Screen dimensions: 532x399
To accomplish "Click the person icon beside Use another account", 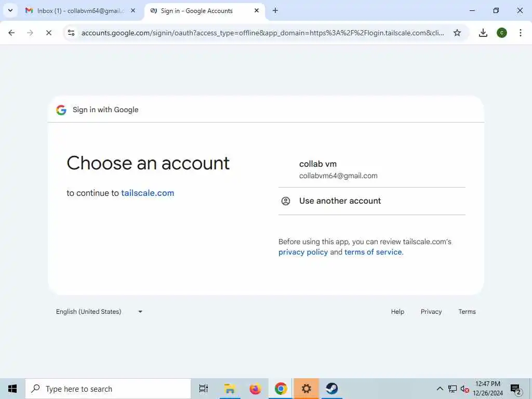I will point(286,201).
